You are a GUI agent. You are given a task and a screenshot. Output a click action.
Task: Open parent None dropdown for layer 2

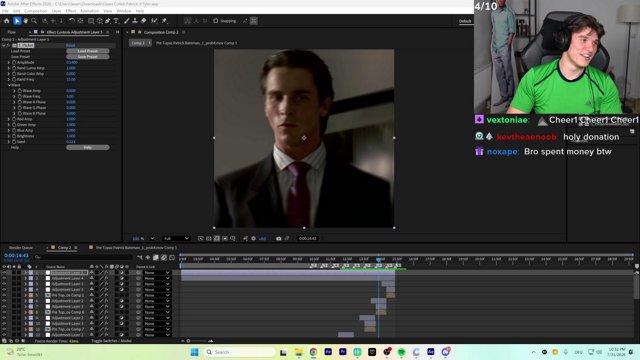click(157, 278)
